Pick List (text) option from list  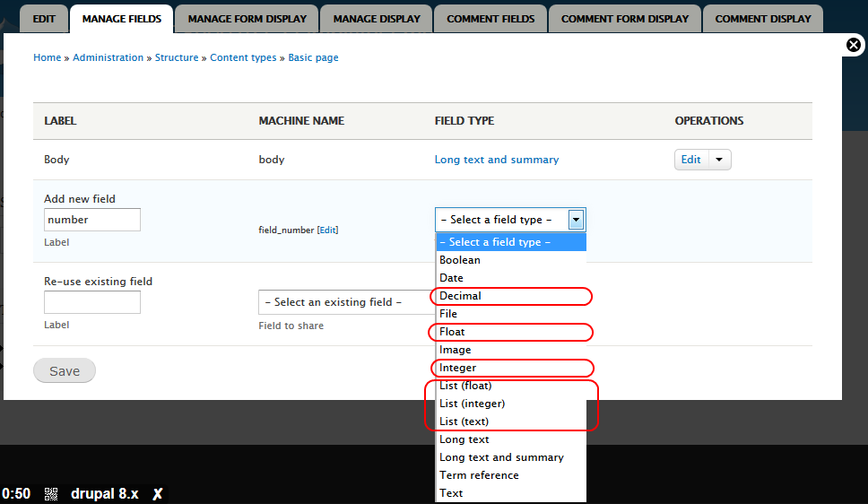pos(464,421)
